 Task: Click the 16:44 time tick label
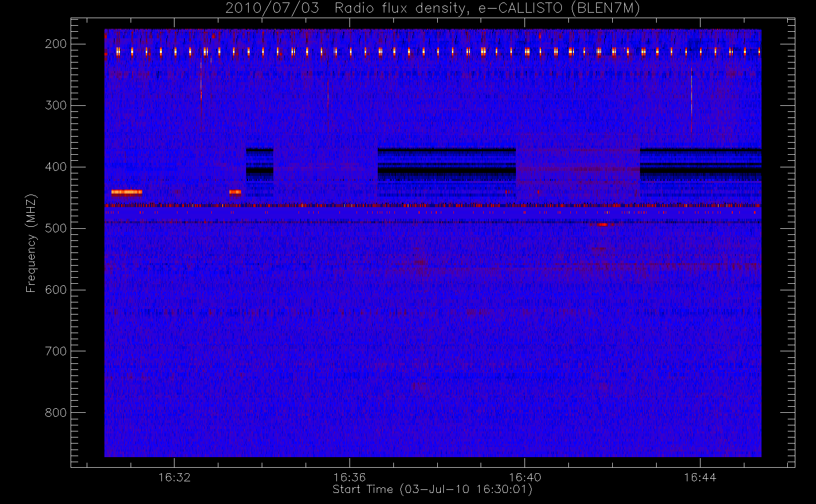[x=700, y=477]
